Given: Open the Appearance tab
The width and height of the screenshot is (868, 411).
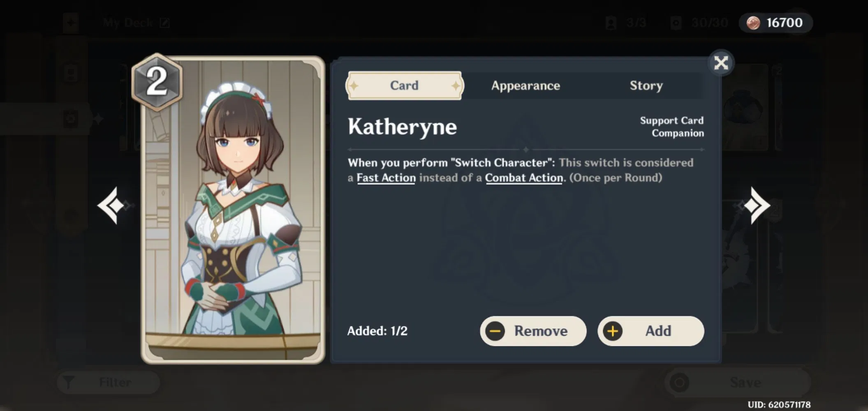Looking at the screenshot, I should click(x=525, y=85).
